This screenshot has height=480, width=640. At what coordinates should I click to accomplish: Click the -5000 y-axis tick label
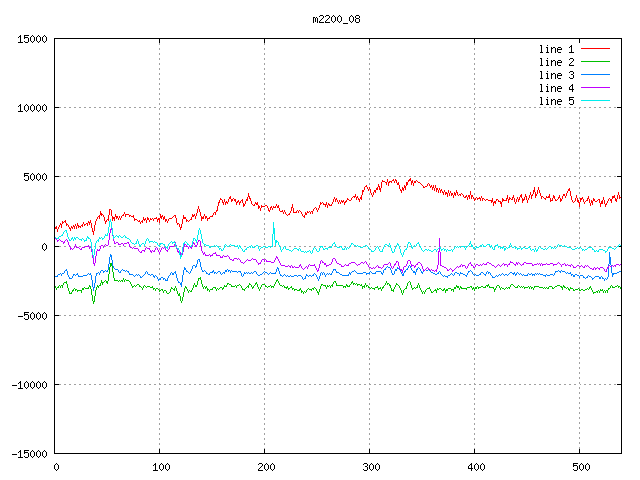pyautogui.click(x=32, y=315)
